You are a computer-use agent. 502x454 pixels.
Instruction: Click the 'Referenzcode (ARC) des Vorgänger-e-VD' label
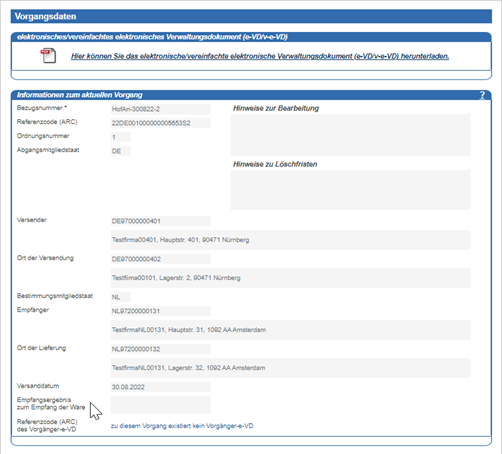(x=47, y=425)
